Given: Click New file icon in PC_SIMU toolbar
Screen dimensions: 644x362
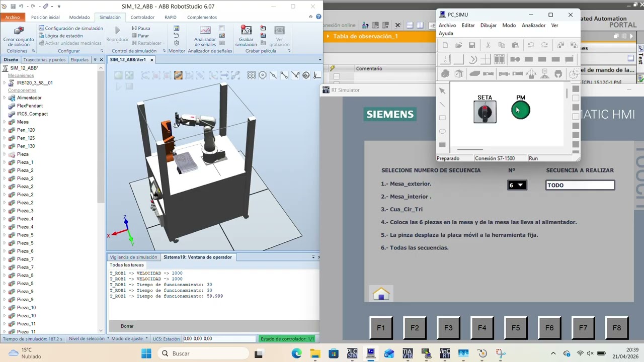Looking at the screenshot, I should coord(445,45).
